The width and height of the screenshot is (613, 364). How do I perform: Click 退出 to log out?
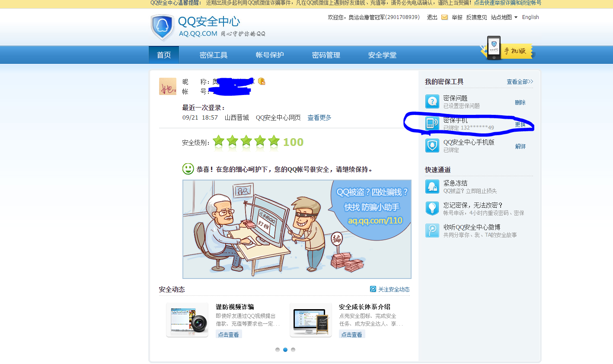click(x=432, y=17)
